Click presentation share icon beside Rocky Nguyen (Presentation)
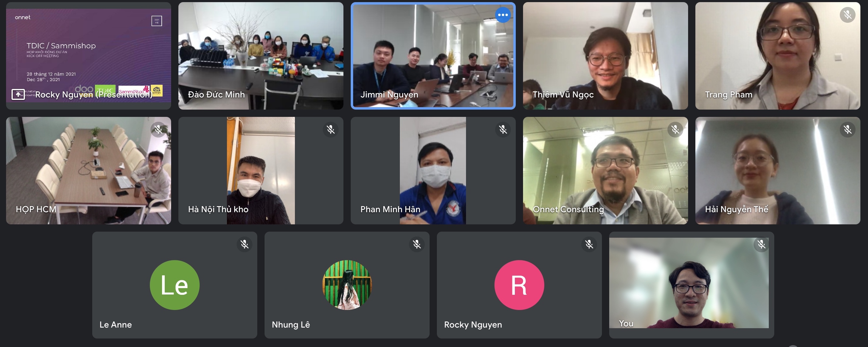This screenshot has height=347, width=868. coord(18,94)
